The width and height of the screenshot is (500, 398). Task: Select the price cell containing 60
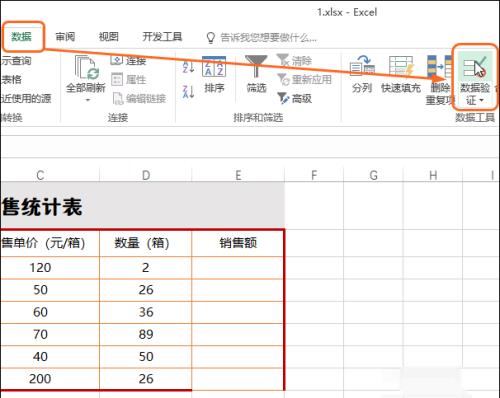pos(50,312)
